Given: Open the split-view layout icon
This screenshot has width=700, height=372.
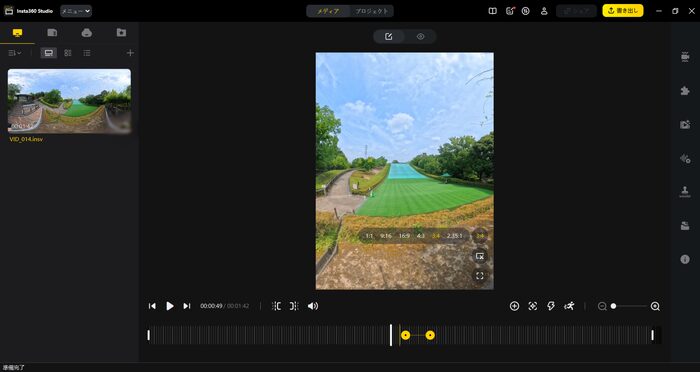Looking at the screenshot, I should 492,11.
